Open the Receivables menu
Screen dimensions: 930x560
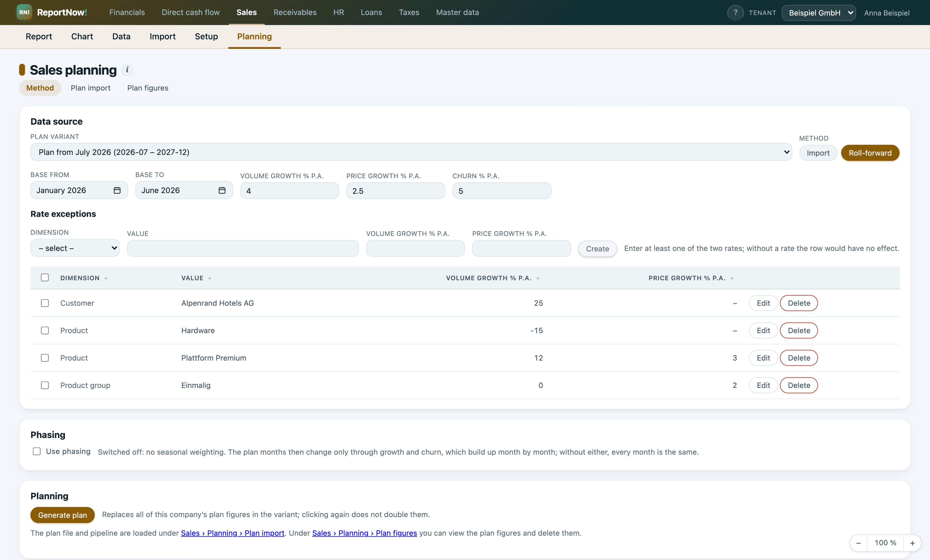pos(295,12)
